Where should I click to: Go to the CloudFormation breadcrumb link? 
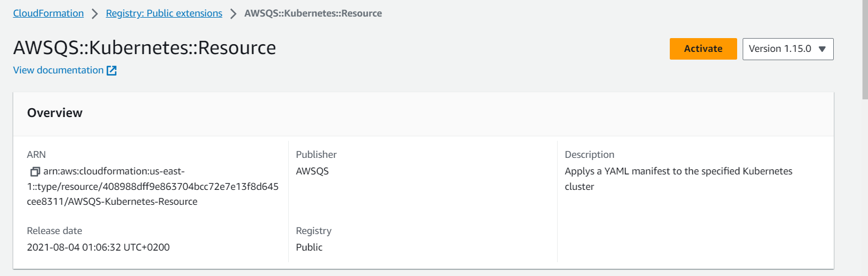click(49, 13)
